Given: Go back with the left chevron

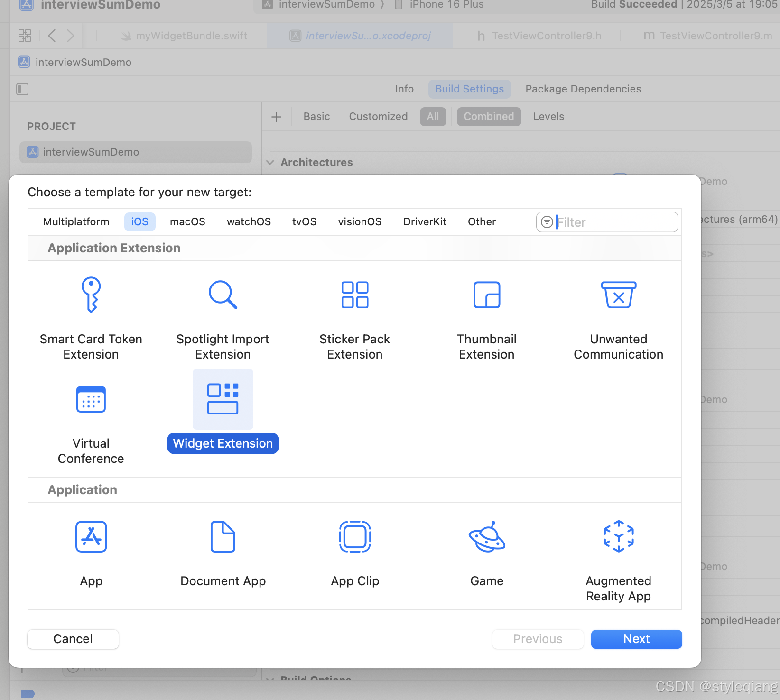Looking at the screenshot, I should [52, 36].
